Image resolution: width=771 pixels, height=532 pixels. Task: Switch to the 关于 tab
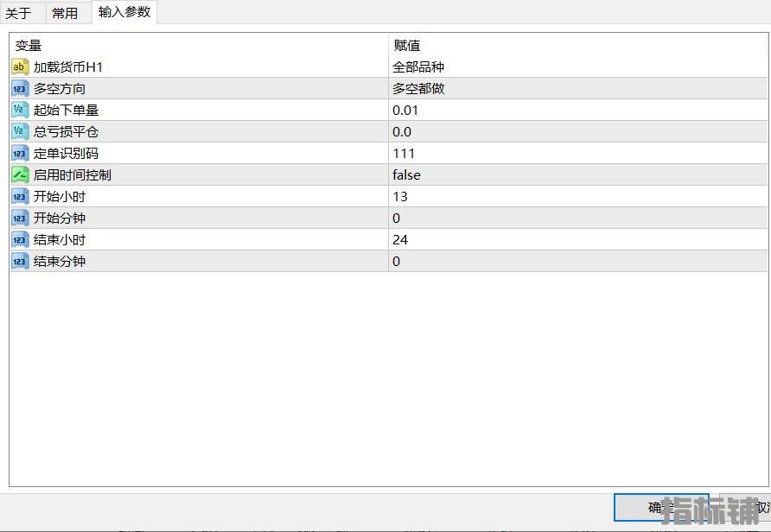click(x=18, y=13)
